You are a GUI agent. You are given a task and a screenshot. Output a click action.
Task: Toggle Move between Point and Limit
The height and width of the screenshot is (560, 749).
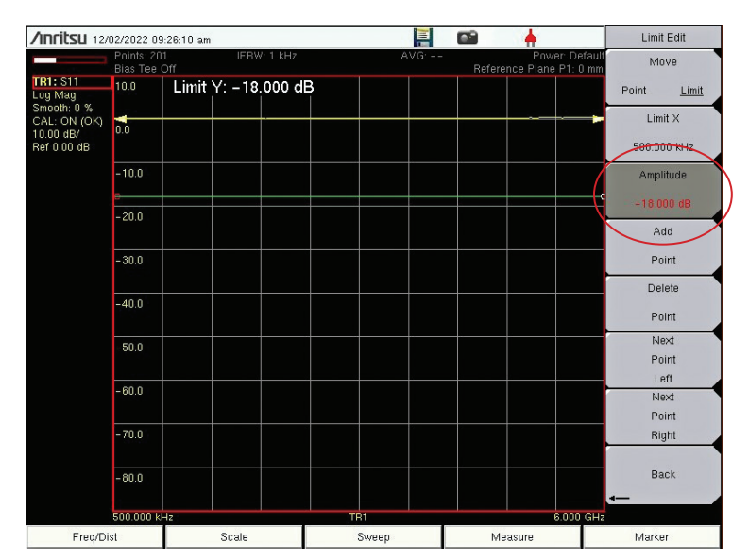662,76
